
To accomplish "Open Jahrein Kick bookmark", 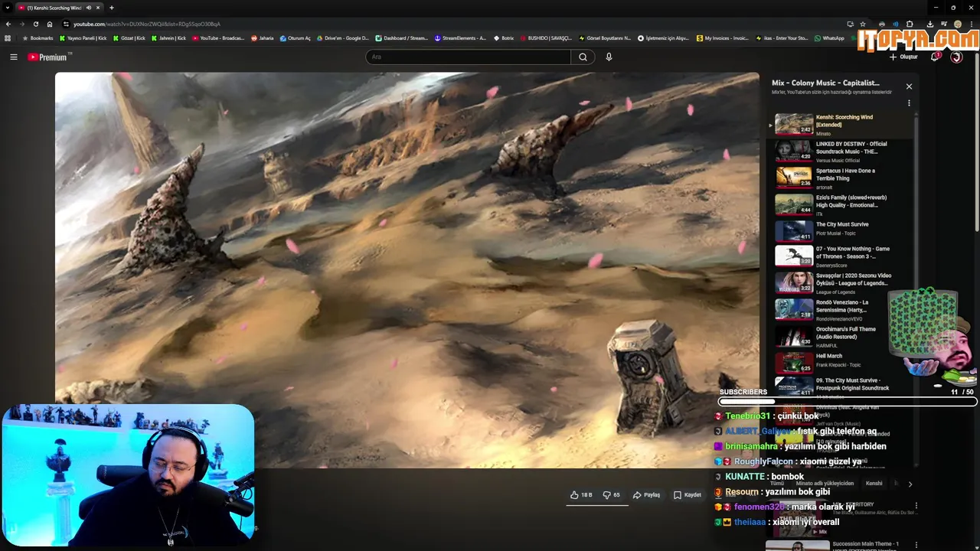I will [x=168, y=37].
